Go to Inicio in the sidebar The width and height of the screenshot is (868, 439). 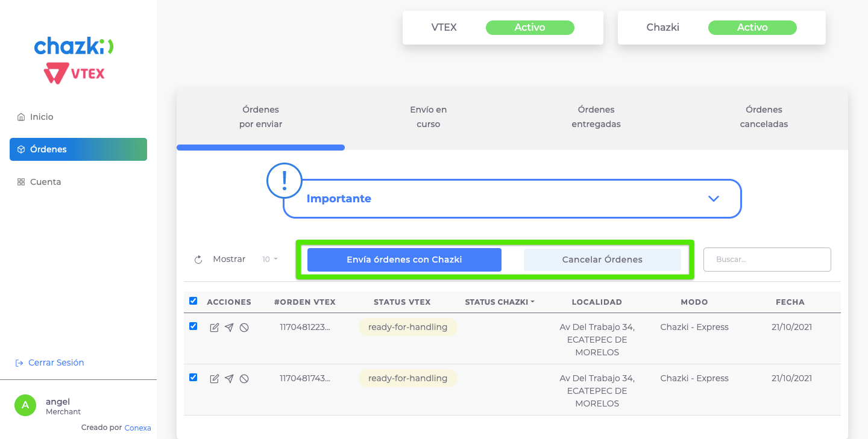pyautogui.click(x=78, y=117)
